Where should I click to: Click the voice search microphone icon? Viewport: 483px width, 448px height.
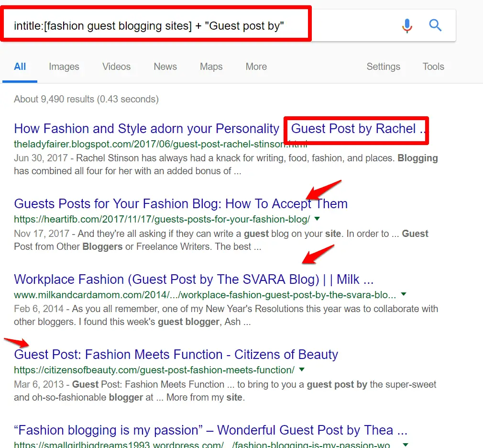(407, 25)
